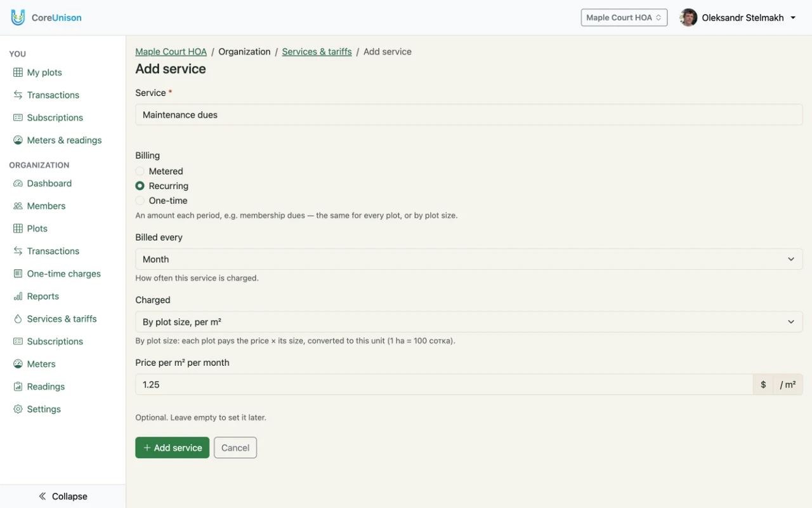Click the Cancel button
This screenshot has width=812, height=508.
click(x=235, y=448)
